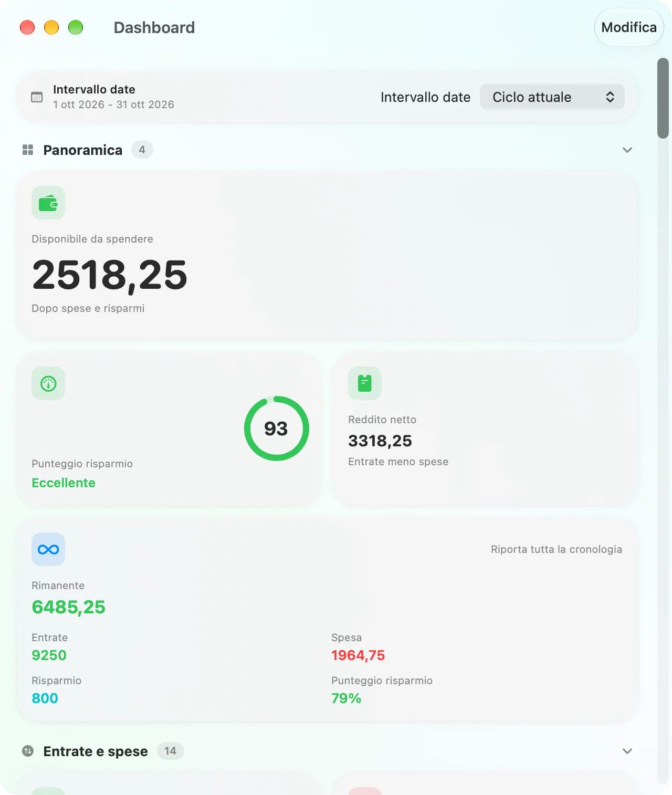The image size is (672, 795).
Task: Click the Disponibile da spendere 2518,25 amount
Action: (x=110, y=275)
